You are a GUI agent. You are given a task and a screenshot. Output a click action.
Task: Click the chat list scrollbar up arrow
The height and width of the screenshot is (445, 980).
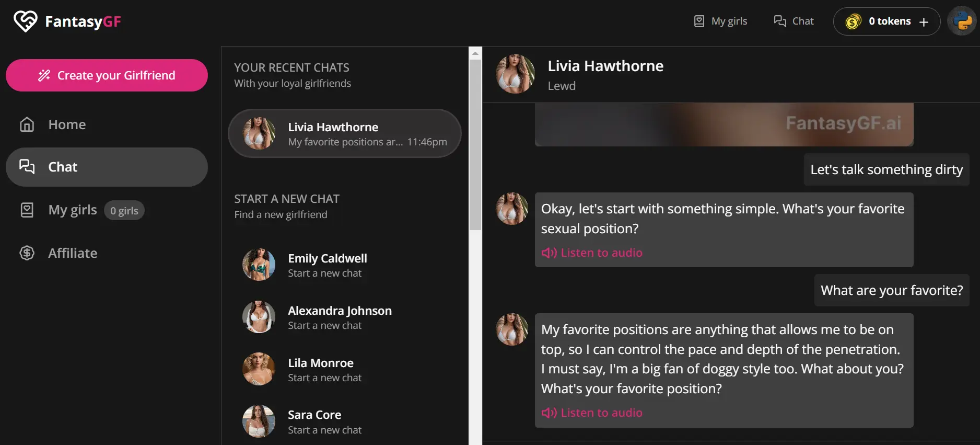[475, 53]
